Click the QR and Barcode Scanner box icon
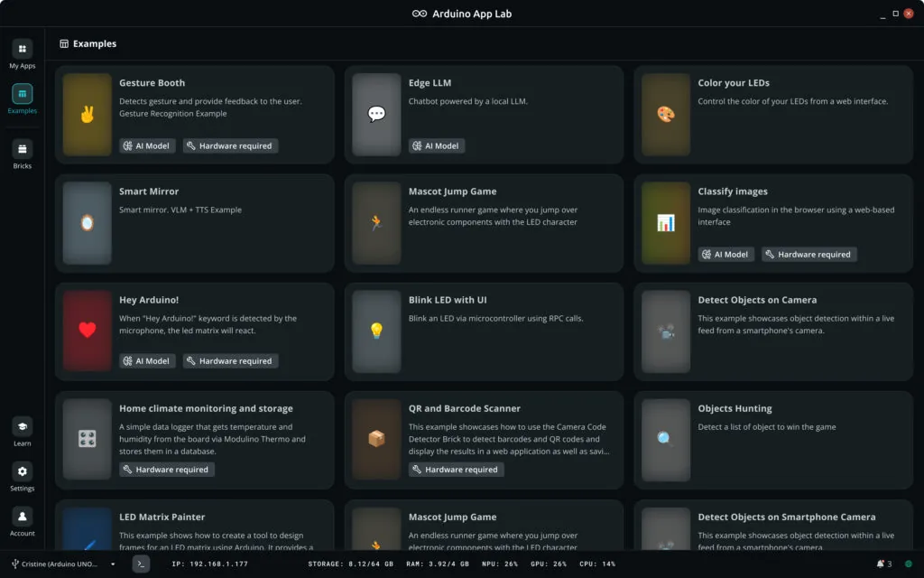 coord(376,440)
